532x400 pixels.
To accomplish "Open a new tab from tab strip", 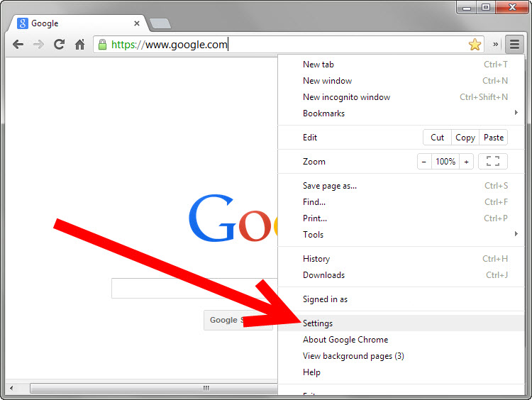I will click(160, 23).
